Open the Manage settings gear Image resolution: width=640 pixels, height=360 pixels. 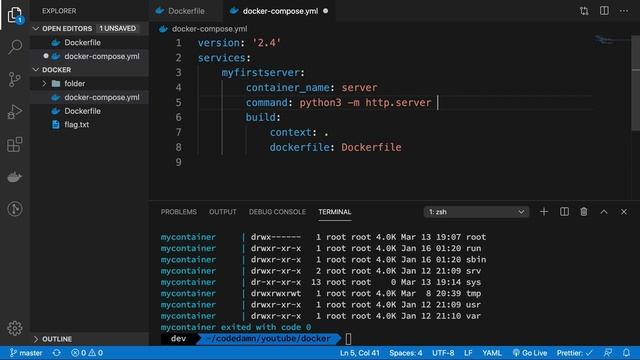point(15,328)
